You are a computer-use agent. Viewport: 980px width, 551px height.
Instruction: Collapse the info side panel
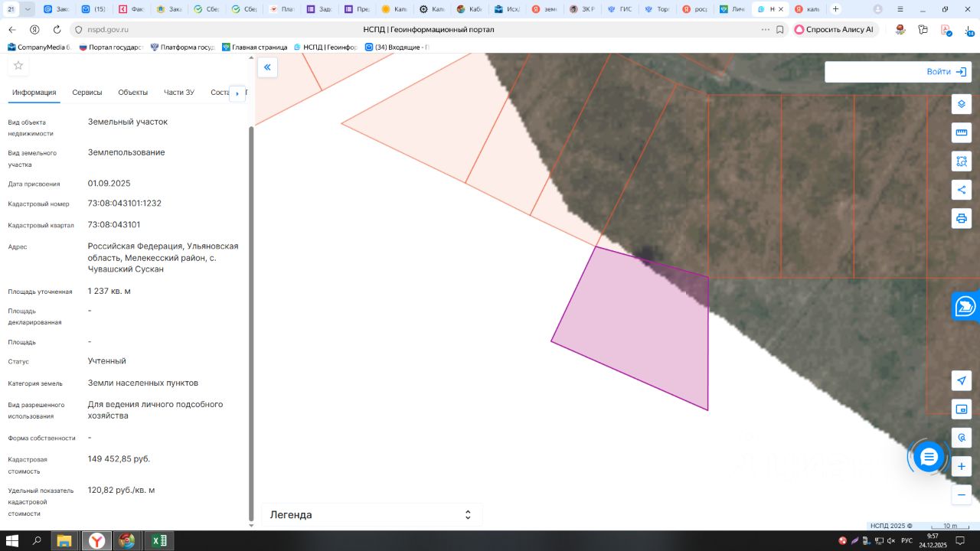(x=267, y=67)
